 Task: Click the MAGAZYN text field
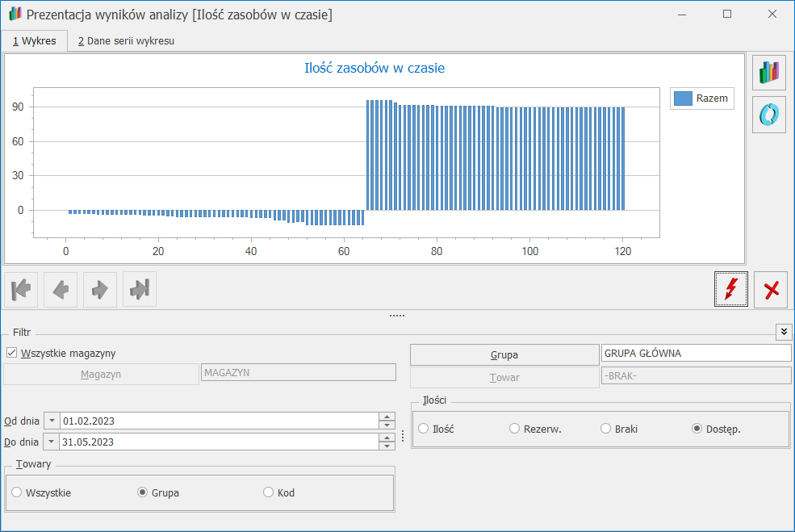pos(298,372)
